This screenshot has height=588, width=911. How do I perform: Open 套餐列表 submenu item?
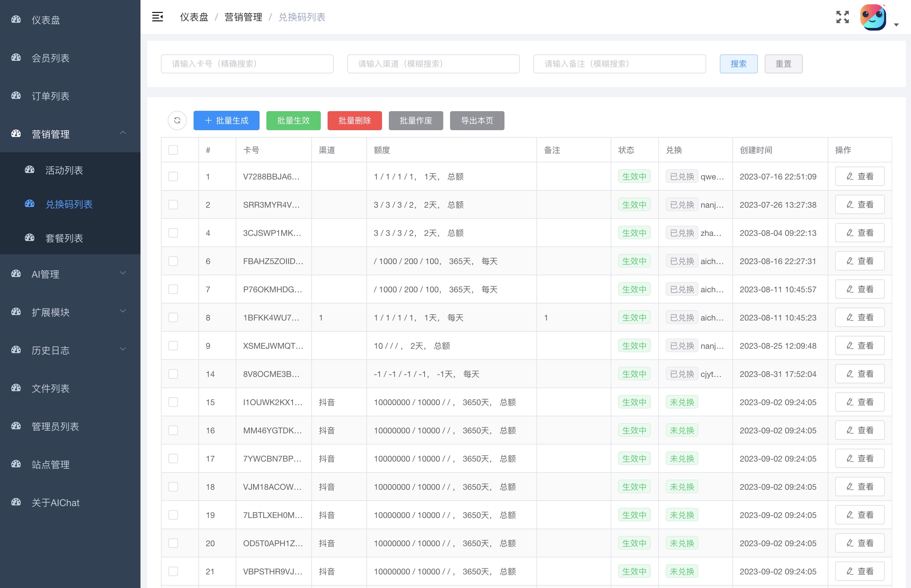click(64, 238)
